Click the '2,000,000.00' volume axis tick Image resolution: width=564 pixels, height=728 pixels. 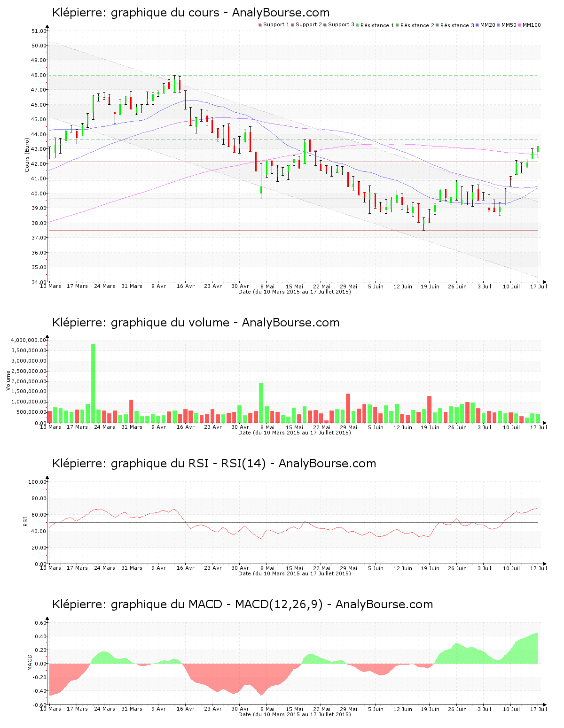28,381
